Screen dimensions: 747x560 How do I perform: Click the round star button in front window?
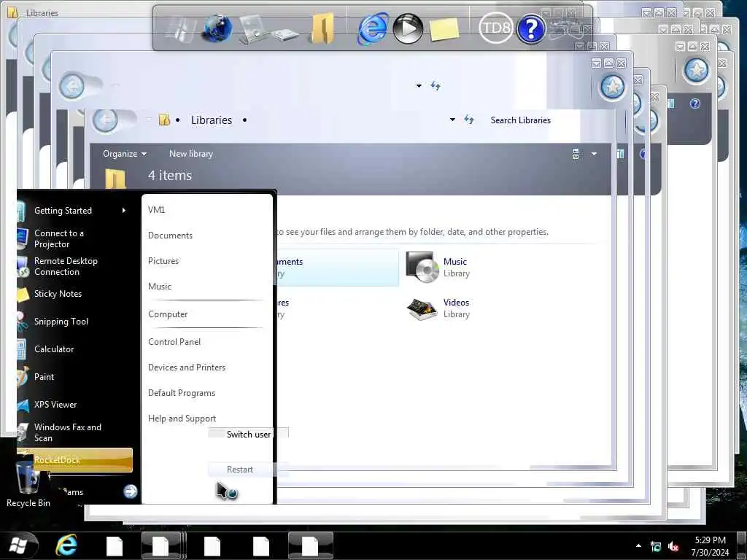pyautogui.click(x=613, y=87)
